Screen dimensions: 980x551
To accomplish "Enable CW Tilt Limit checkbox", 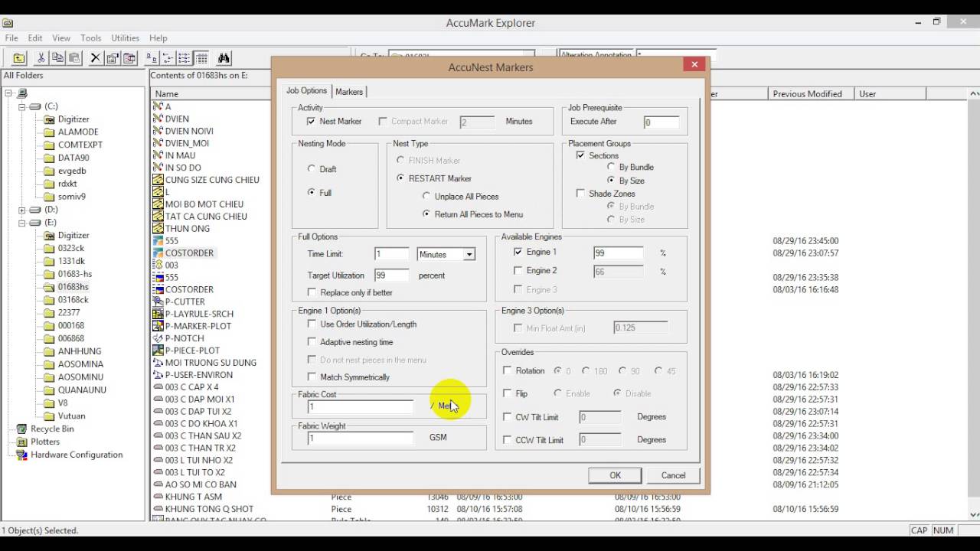I will 507,417.
